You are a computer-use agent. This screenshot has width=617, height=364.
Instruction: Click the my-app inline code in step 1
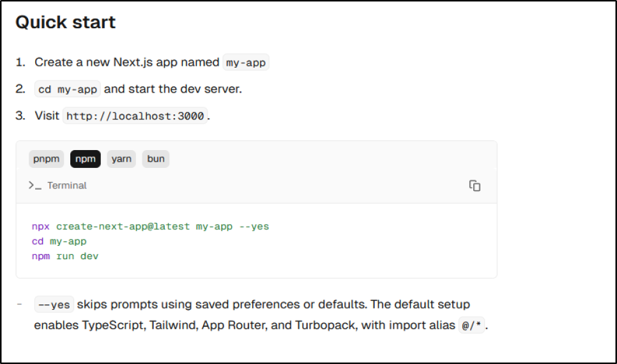point(246,63)
